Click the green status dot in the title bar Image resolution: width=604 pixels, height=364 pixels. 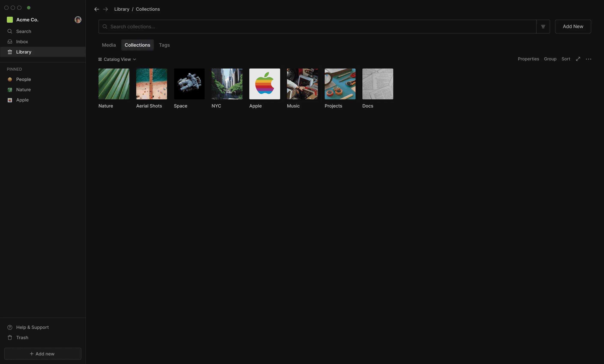tap(29, 7)
